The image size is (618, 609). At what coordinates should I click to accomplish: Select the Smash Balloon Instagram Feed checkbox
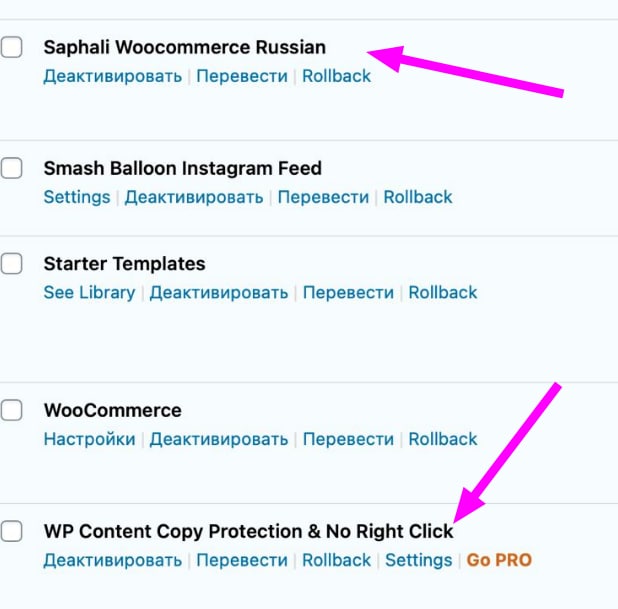pyautogui.click(x=11, y=168)
